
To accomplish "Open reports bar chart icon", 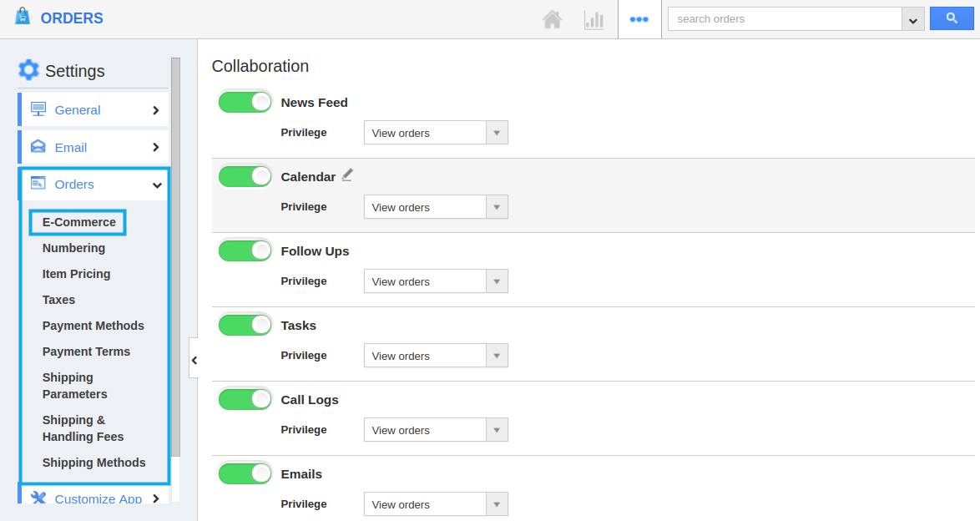I will coord(594,20).
